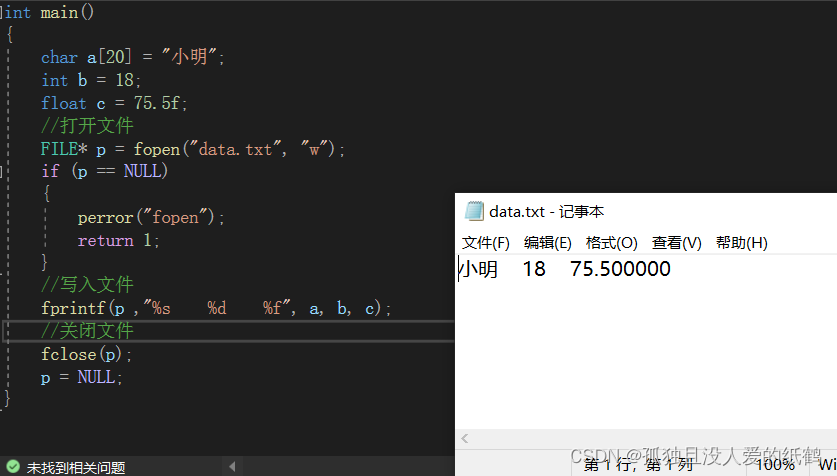Open the 文件(F) menu in Notepad
Image resolution: width=837 pixels, height=476 pixels.
click(x=485, y=243)
